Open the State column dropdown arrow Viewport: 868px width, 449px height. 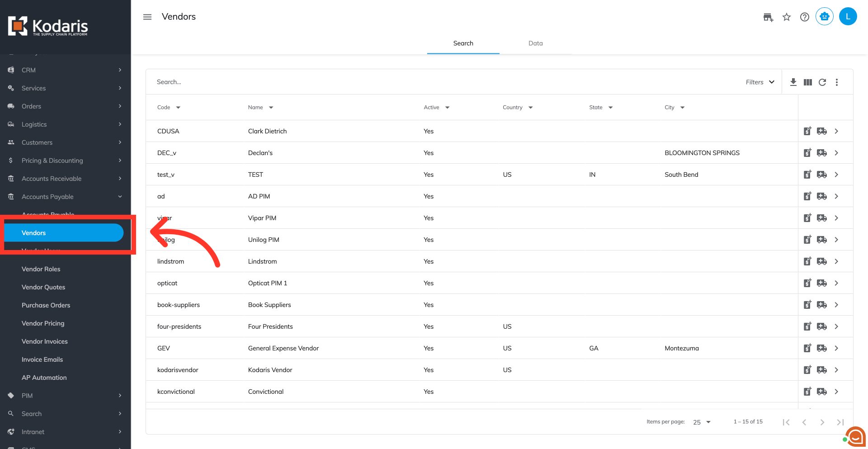coord(611,108)
